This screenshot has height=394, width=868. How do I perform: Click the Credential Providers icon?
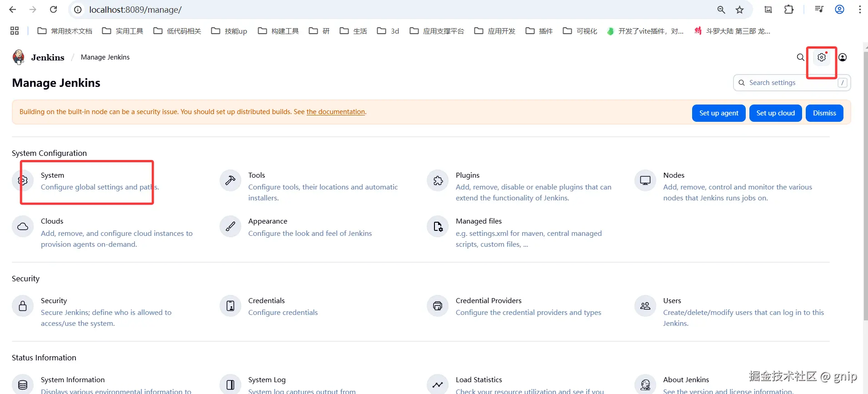click(x=438, y=306)
